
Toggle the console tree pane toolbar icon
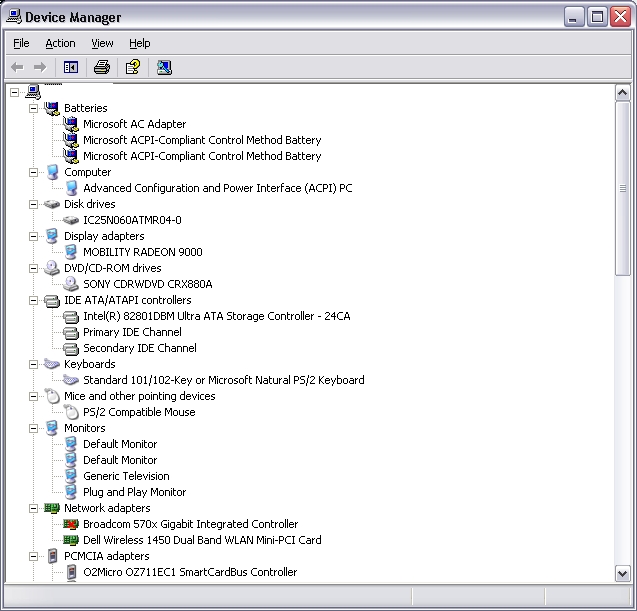71,67
